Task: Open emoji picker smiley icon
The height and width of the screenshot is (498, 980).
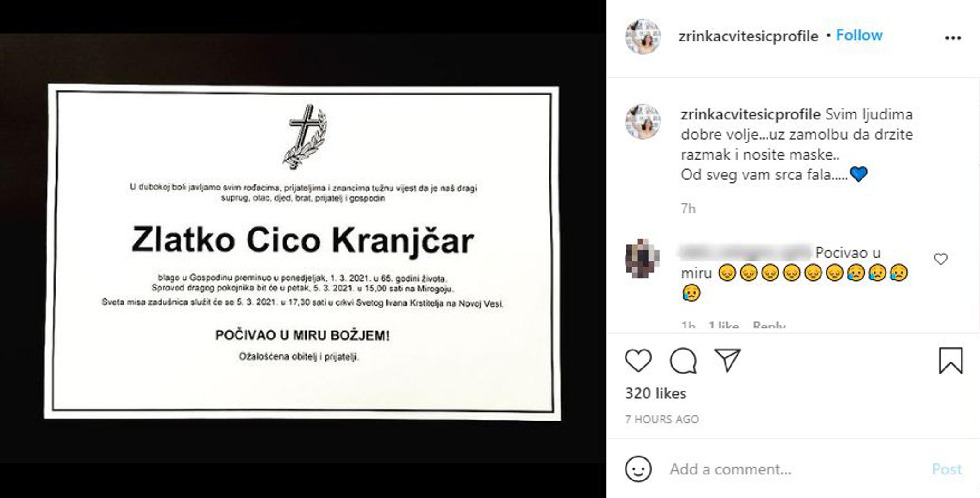Action: click(x=638, y=469)
